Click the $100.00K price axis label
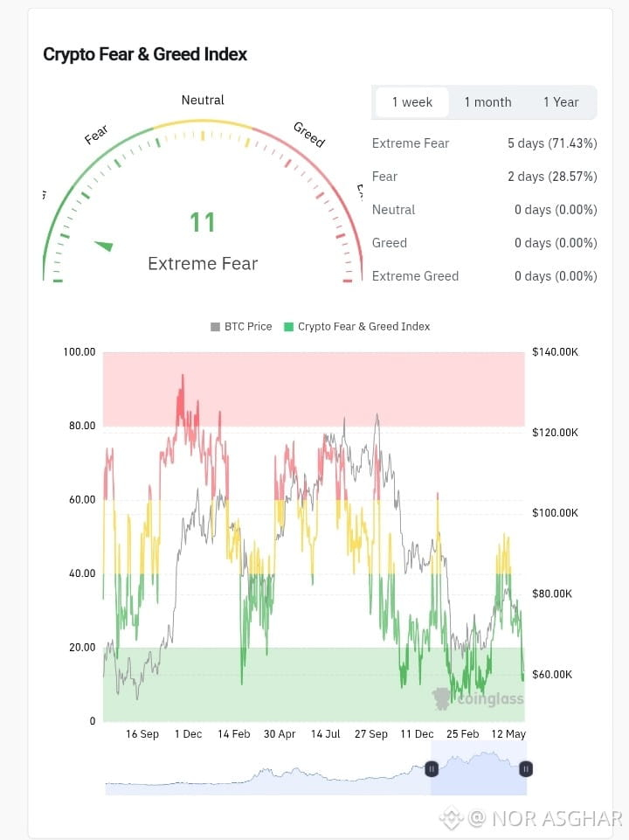This screenshot has height=840, width=629. 555,513
